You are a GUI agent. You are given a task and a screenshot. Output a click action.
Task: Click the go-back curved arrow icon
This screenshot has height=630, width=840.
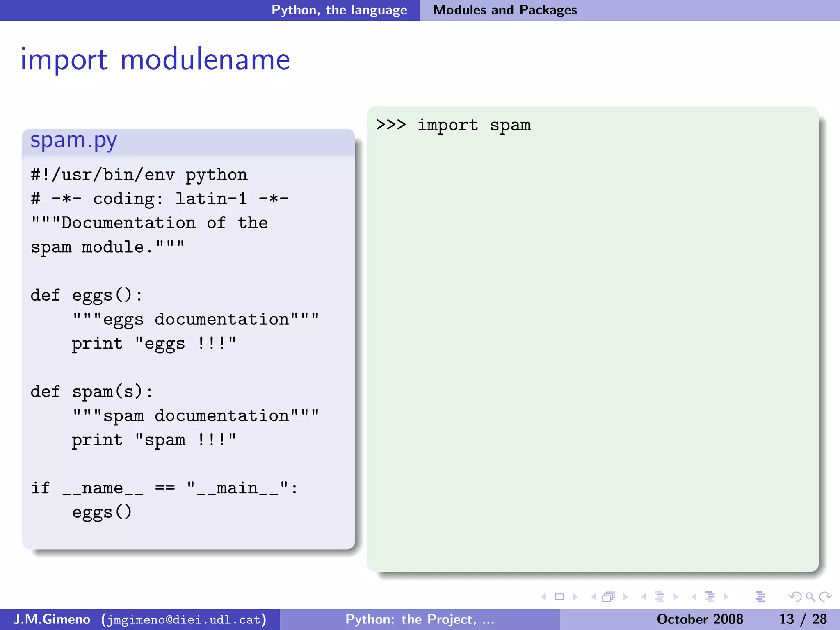[x=795, y=597]
